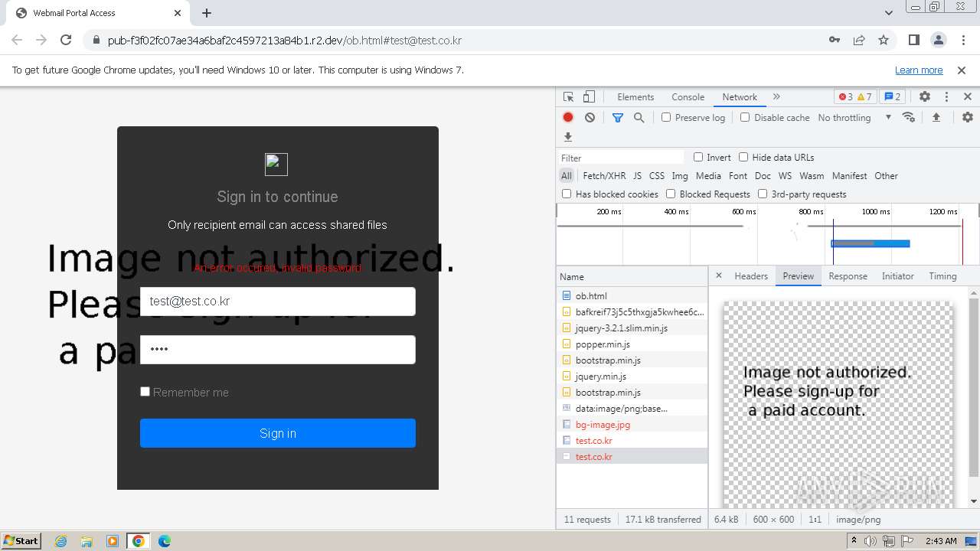Check Has blocked cookies
The width and height of the screenshot is (980, 551).
click(x=567, y=194)
